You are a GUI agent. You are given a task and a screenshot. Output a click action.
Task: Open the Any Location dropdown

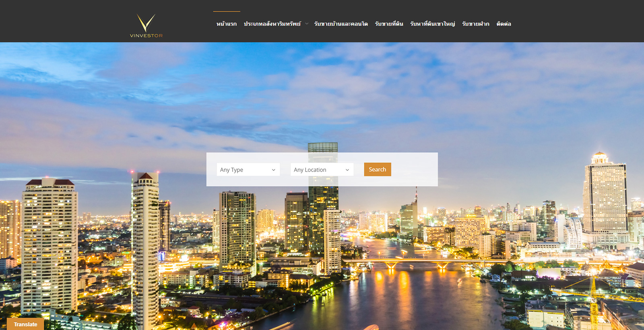coord(322,170)
